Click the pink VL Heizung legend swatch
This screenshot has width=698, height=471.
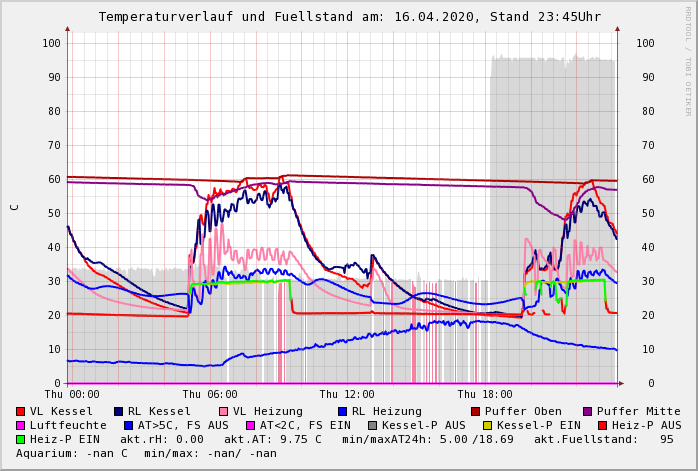[223, 412]
